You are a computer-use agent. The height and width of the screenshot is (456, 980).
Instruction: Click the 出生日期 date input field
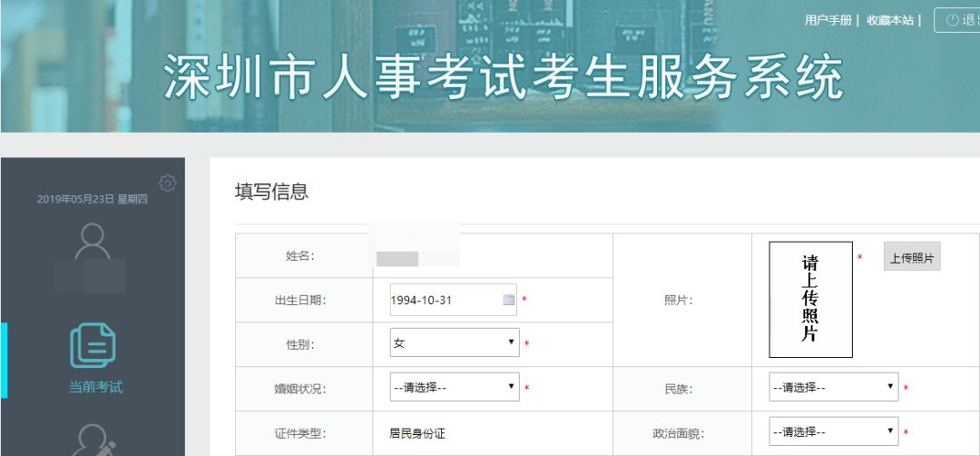pyautogui.click(x=453, y=300)
